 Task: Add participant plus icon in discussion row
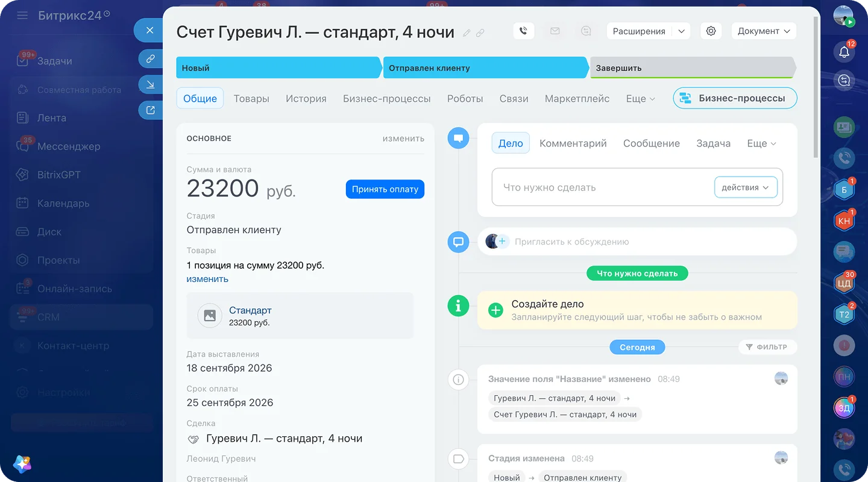502,242
